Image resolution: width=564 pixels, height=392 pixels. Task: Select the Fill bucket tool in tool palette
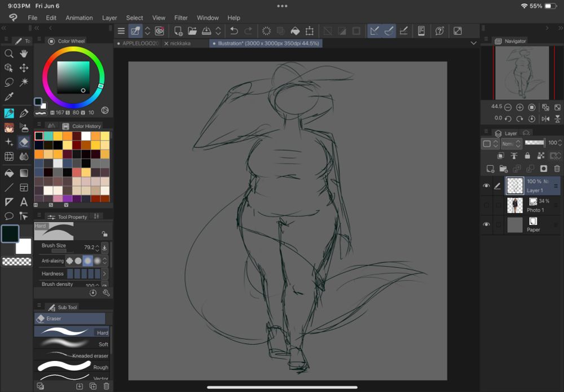9,173
